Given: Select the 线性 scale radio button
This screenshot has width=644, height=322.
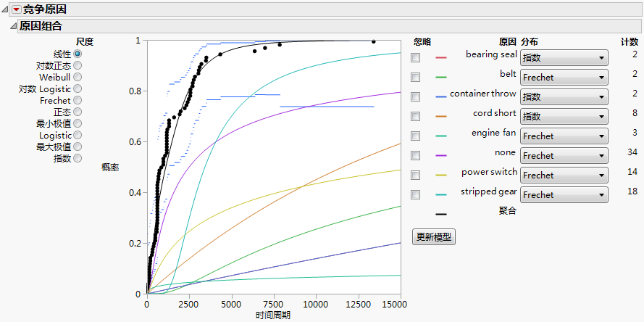Looking at the screenshot, I should pyautogui.click(x=78, y=54).
